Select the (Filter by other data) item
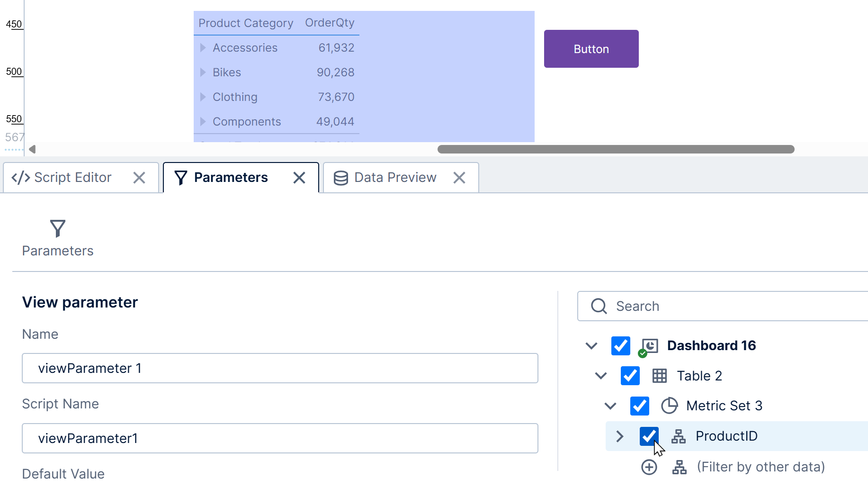Image resolution: width=868 pixels, height=488 pixels. [761, 467]
